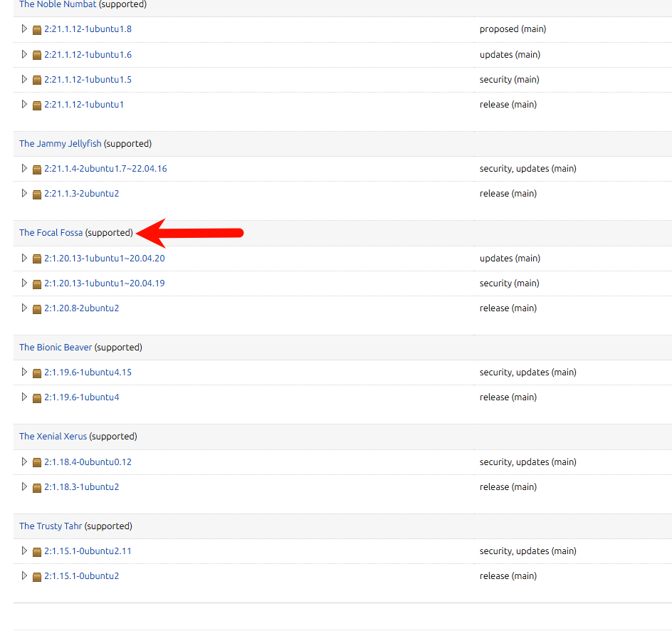Open Noble release version link 2:21.1.12-1ubuntu1
Screen dimensions: 672x636
click(84, 104)
